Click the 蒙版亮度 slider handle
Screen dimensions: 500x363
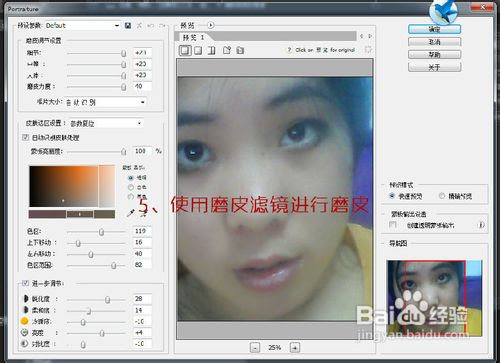click(x=124, y=152)
